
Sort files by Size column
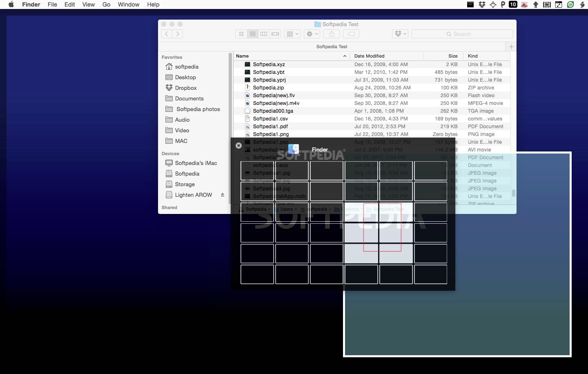[453, 56]
